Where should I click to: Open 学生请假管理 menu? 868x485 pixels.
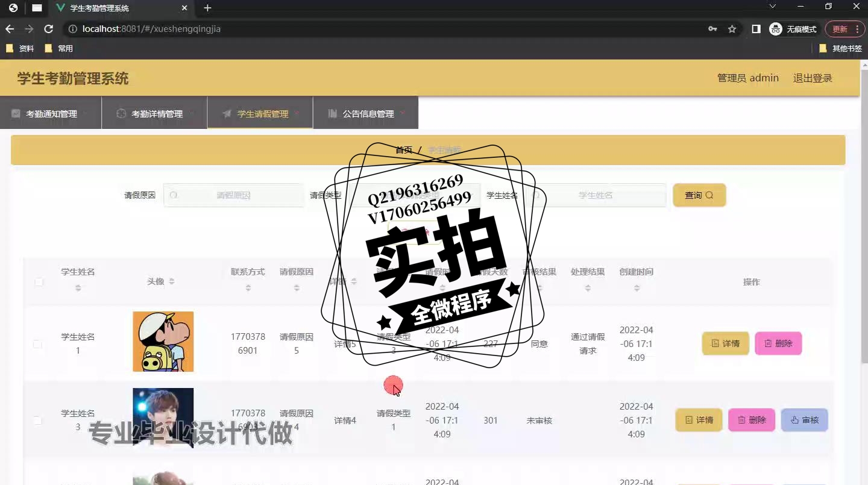260,113
